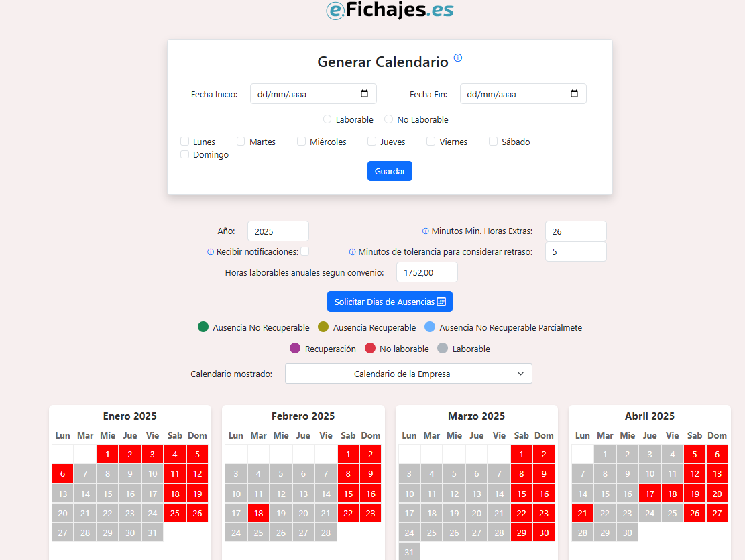Click the green Ausencia No Recuperable swatch
This screenshot has height=560, width=745.
pyautogui.click(x=203, y=327)
